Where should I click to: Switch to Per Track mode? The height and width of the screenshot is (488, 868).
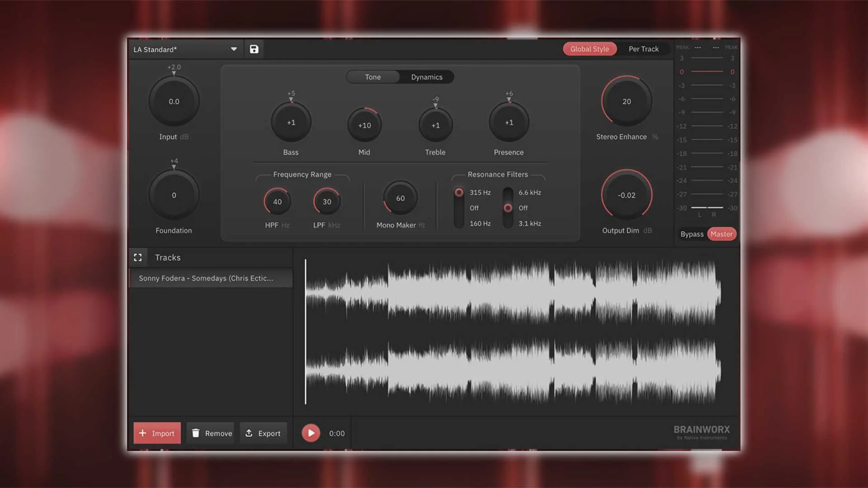pos(643,49)
